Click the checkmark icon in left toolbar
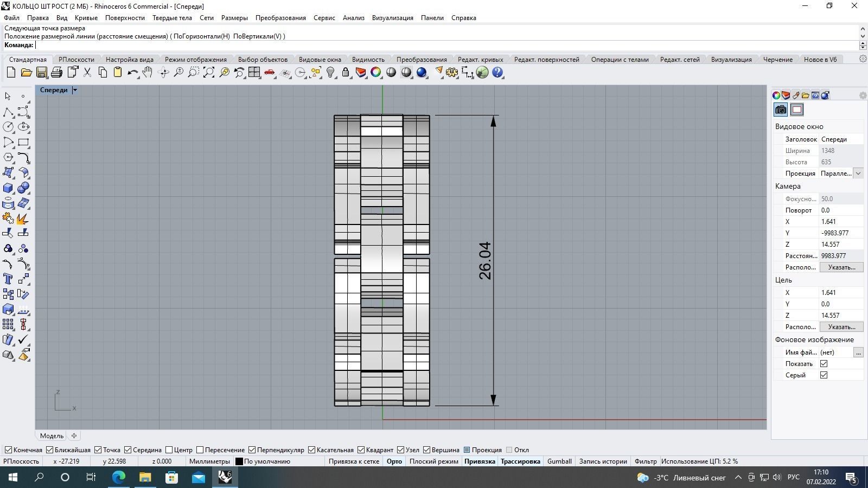Viewport: 868px width, 488px height. click(23, 339)
